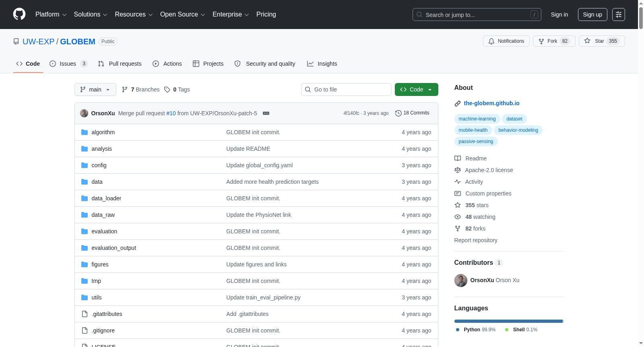
Task: Click the pulse icon beside Activity
Action: click(x=458, y=182)
